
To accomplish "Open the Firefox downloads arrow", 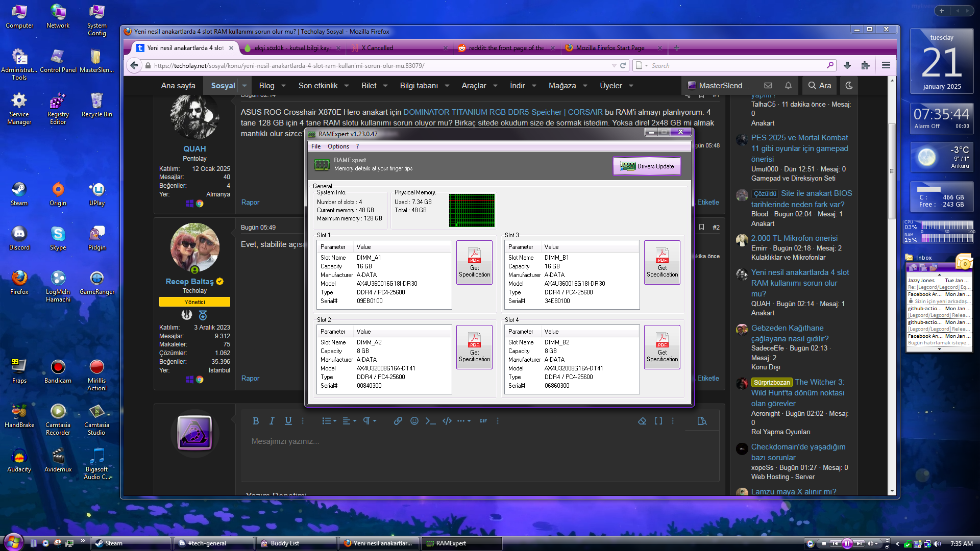I will (x=847, y=65).
